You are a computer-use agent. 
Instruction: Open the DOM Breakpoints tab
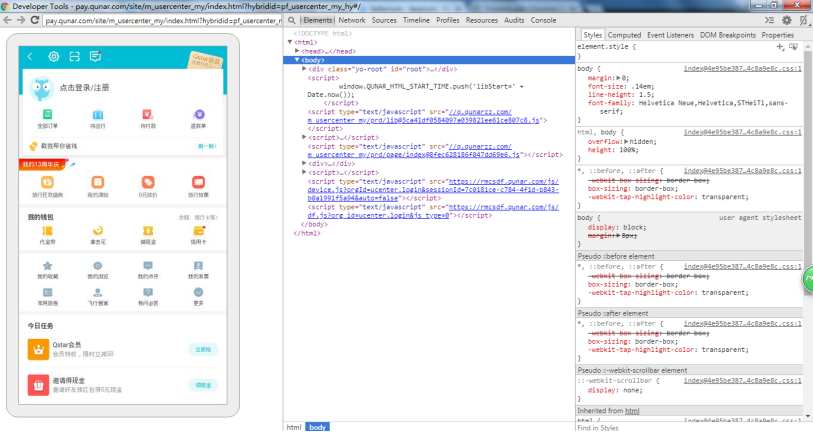pos(728,35)
